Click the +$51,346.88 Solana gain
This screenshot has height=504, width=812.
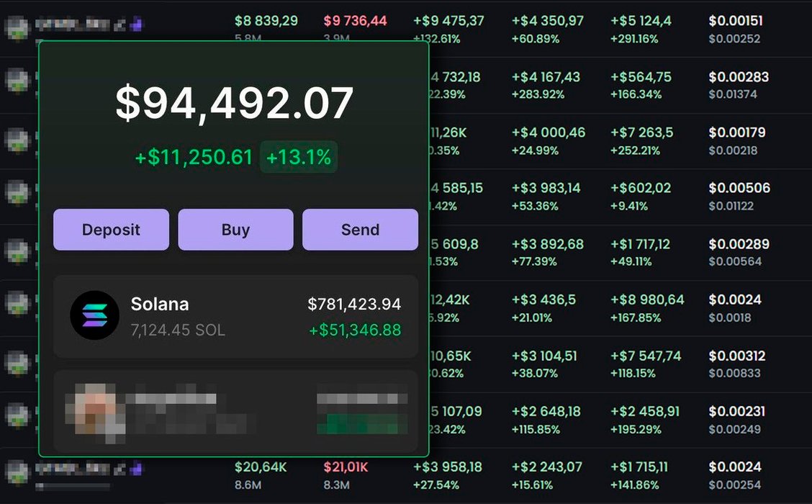click(x=355, y=330)
